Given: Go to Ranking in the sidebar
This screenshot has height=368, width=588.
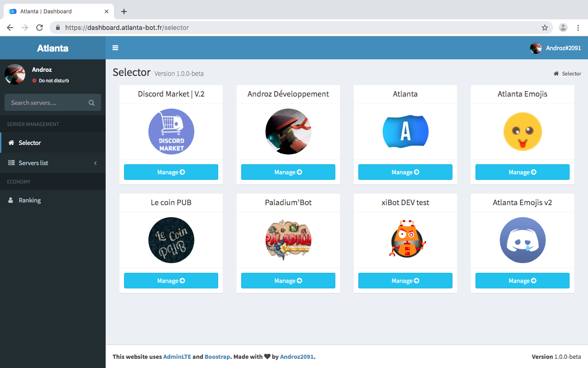Looking at the screenshot, I should point(30,200).
